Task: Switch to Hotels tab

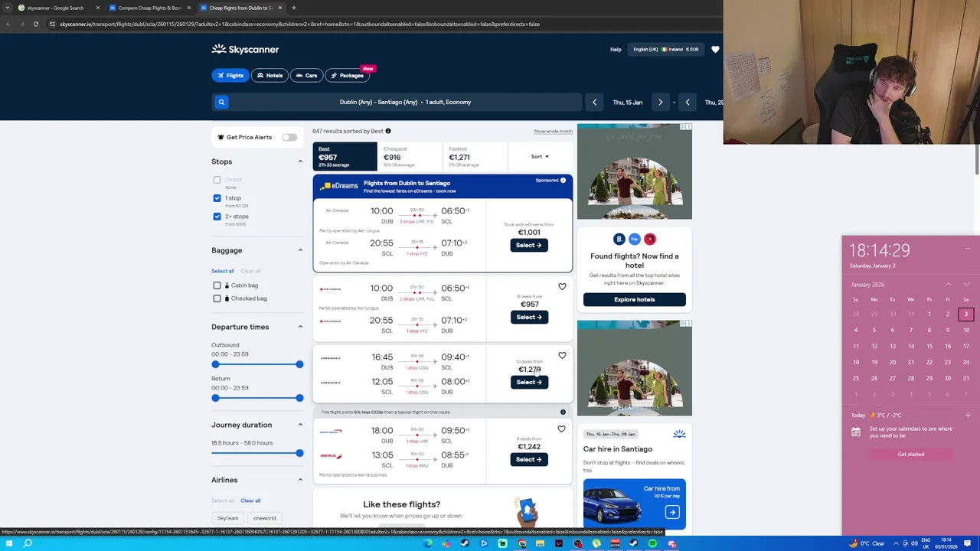Action: coord(269,75)
